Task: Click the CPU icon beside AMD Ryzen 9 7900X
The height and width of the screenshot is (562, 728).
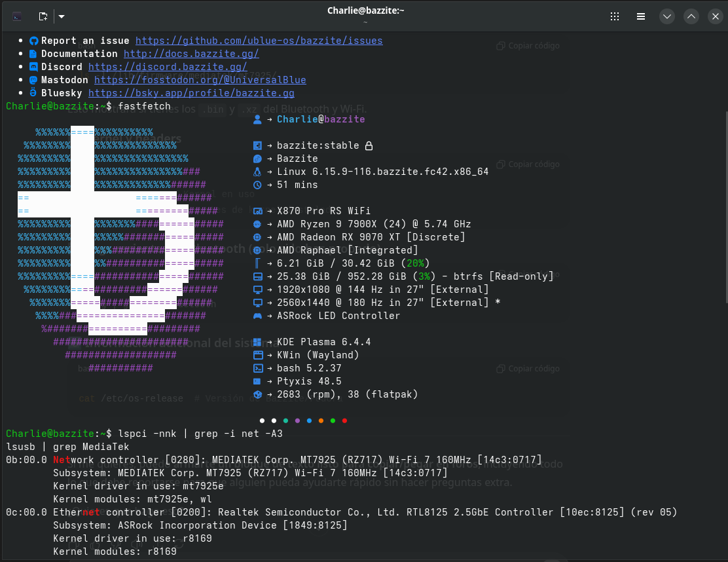Action: coord(257,224)
